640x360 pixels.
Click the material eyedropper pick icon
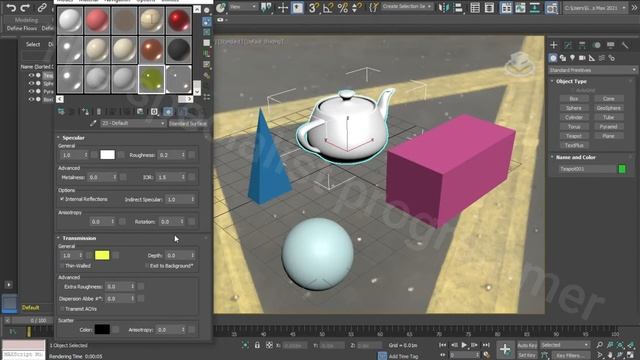point(93,123)
